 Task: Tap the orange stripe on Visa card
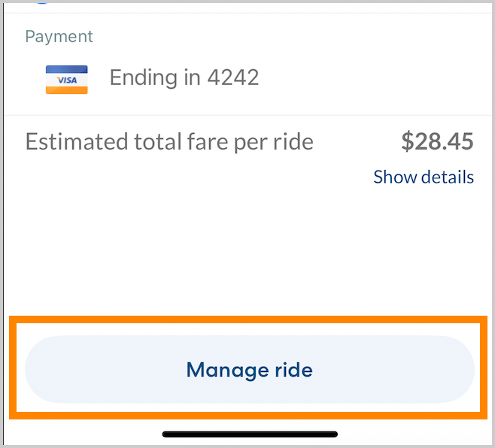67,89
